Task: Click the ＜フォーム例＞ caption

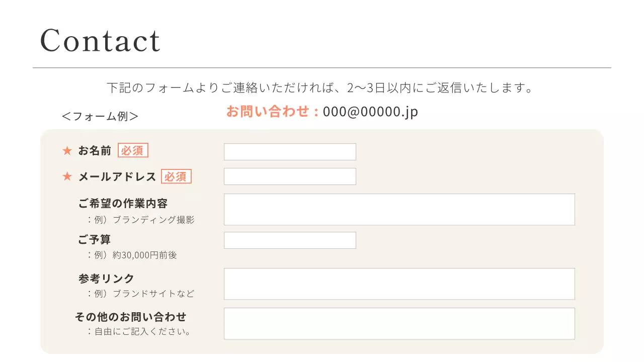Action: point(100,117)
